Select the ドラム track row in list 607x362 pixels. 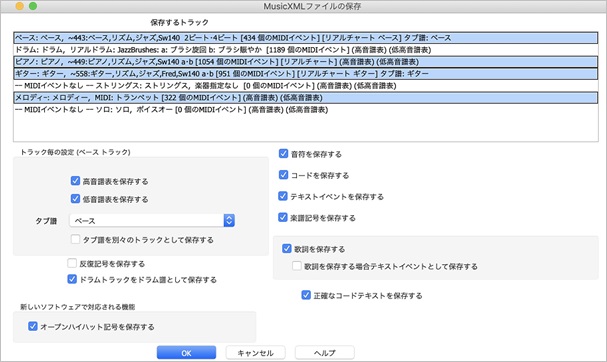(306, 50)
